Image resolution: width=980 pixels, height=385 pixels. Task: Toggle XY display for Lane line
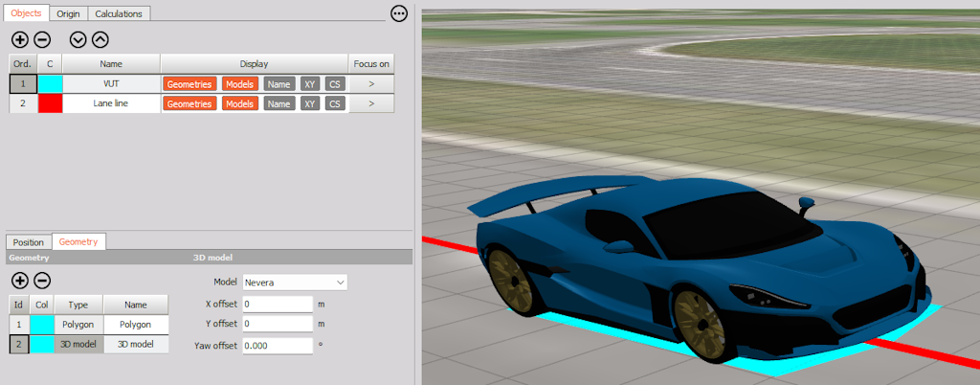click(x=309, y=103)
